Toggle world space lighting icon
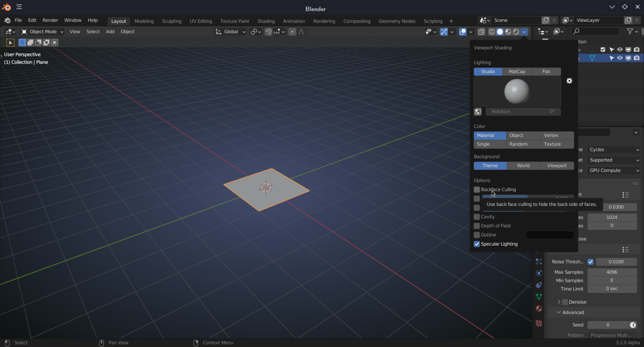The image size is (644, 347). point(478,112)
